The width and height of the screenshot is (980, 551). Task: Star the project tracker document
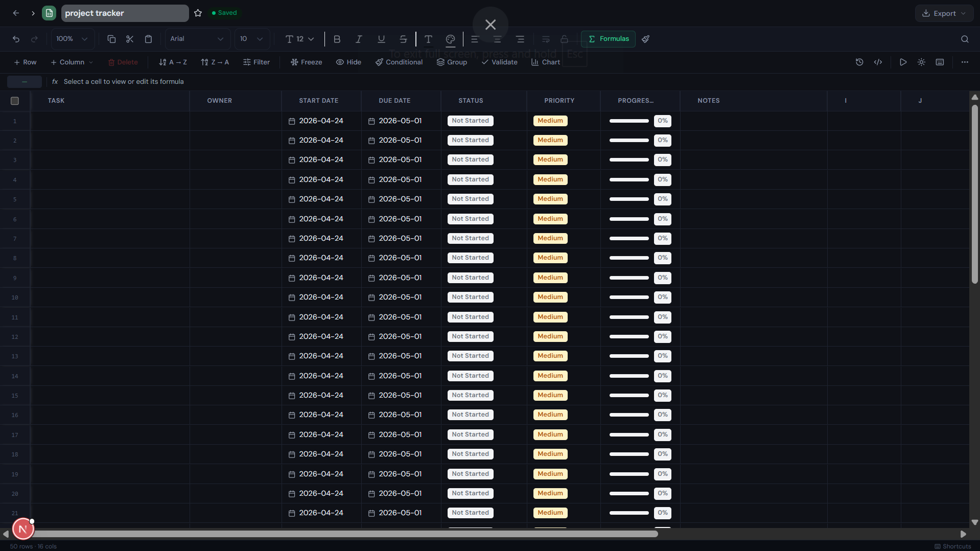198,13
